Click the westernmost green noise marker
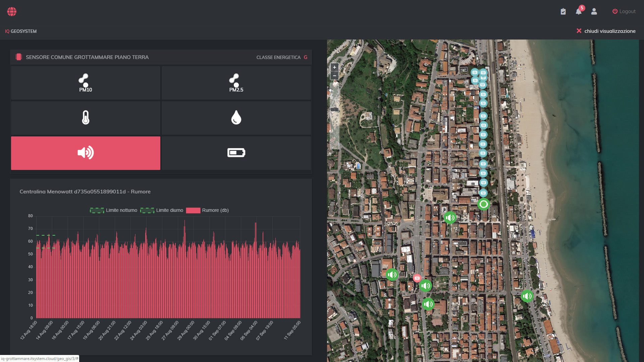Image resolution: width=644 pixels, height=362 pixels. (392, 275)
